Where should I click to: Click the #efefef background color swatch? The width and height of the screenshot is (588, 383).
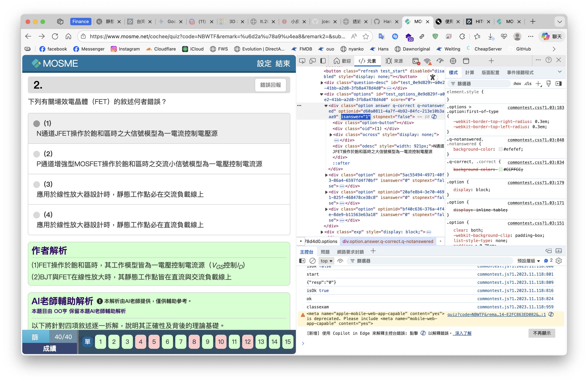tap(500, 149)
